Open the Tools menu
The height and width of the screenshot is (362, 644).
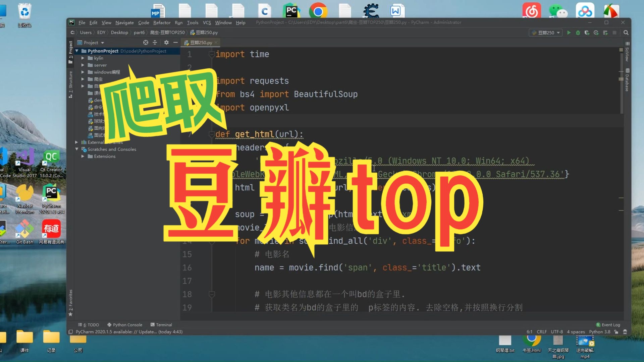(x=193, y=22)
